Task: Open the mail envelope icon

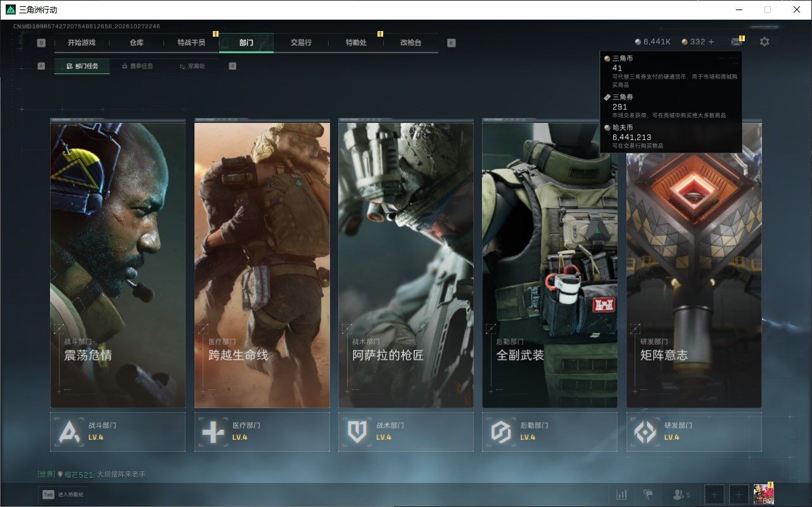Action: point(736,42)
